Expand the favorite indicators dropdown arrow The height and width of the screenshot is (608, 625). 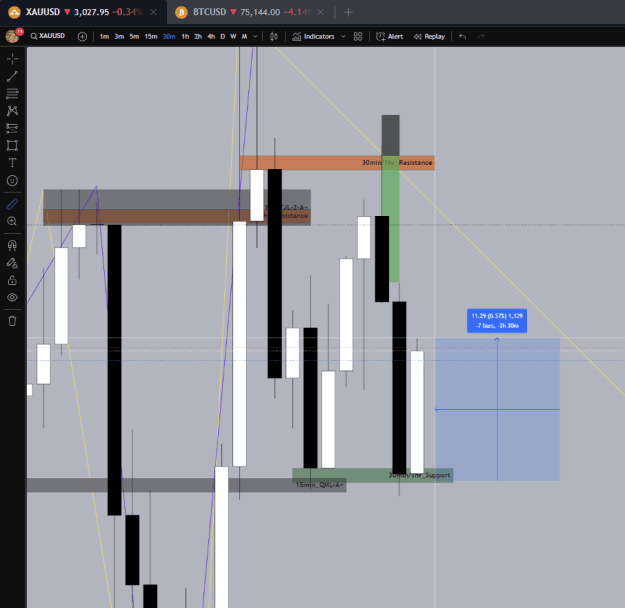pos(343,37)
